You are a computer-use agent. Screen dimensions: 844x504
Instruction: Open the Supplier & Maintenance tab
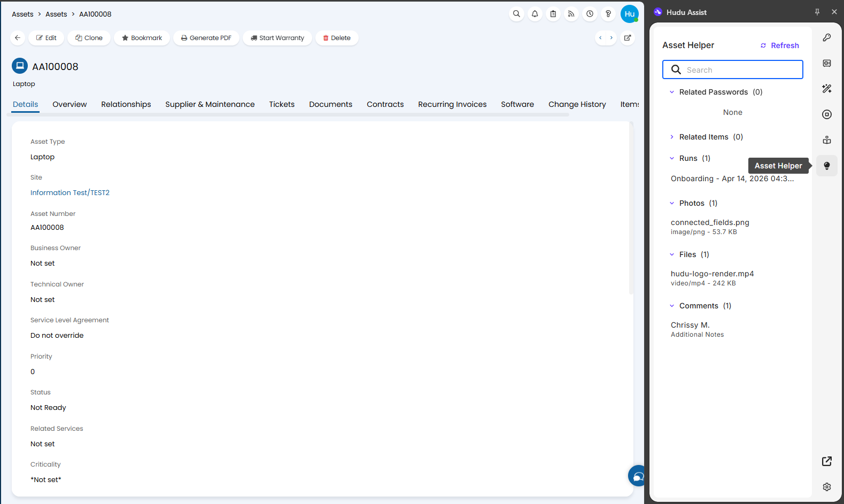[x=210, y=104]
